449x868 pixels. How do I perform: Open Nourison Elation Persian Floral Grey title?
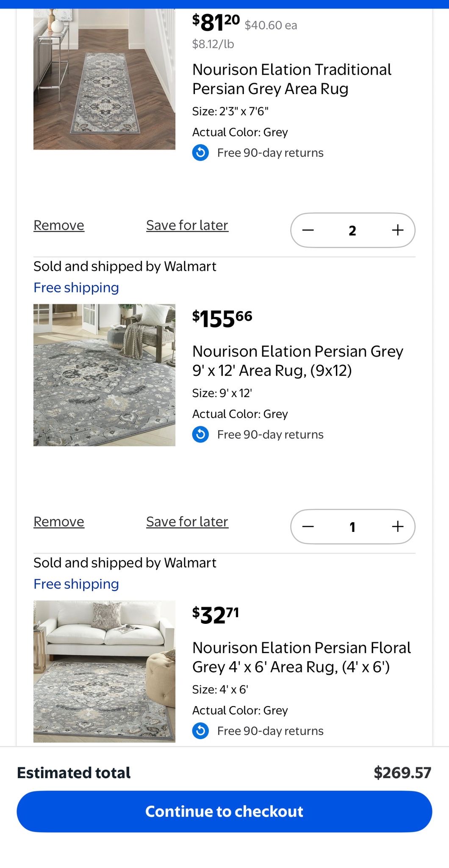pyautogui.click(x=301, y=657)
